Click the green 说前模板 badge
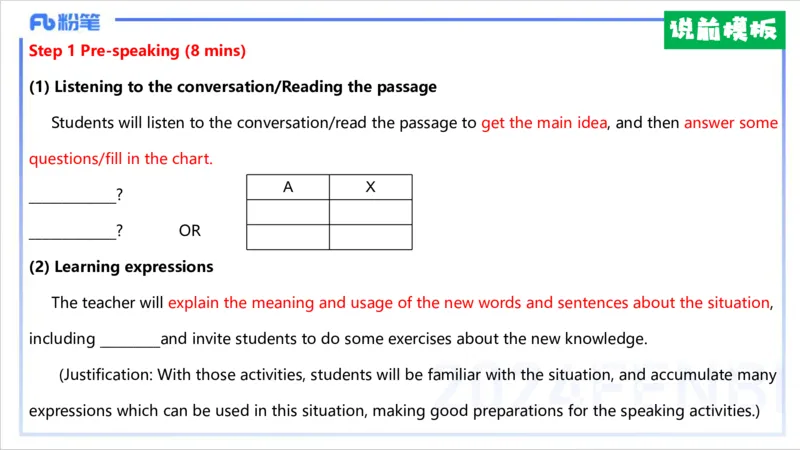Screen dimensions: 800x450 [722, 29]
